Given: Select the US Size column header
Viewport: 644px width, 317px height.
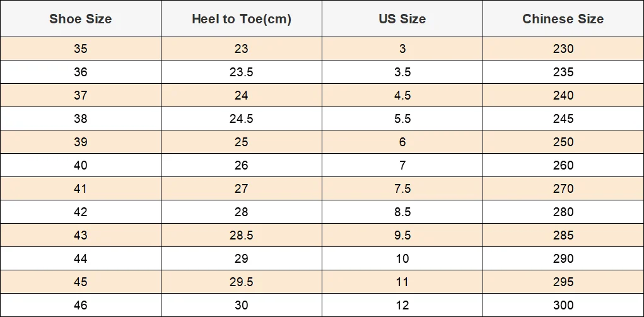Looking at the screenshot, I should 402,19.
